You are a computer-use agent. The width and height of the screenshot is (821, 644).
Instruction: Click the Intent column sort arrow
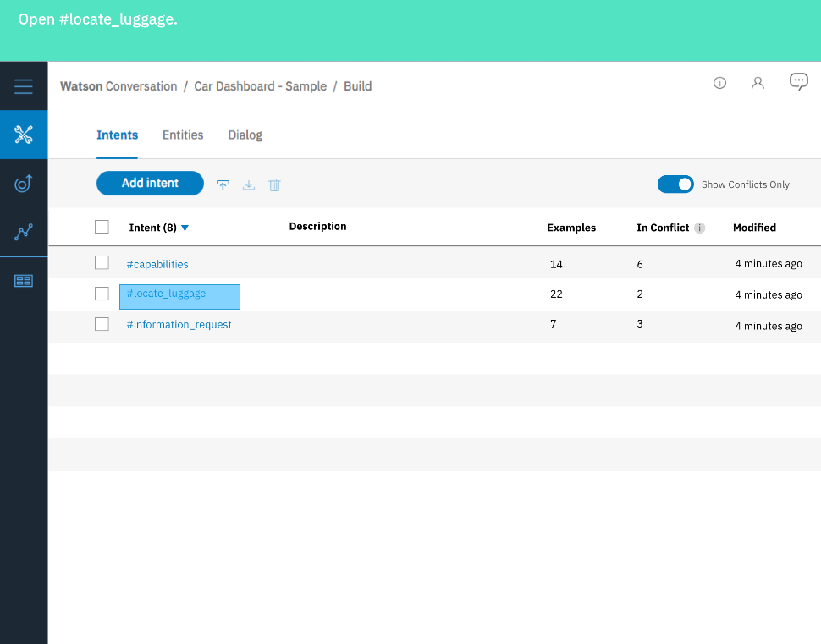(x=185, y=228)
